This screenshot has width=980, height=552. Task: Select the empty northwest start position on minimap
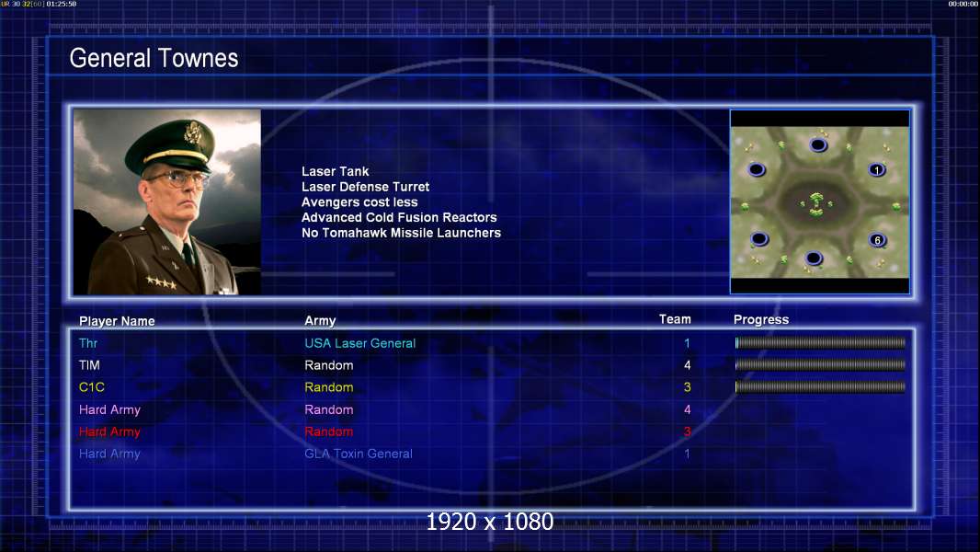tap(757, 169)
